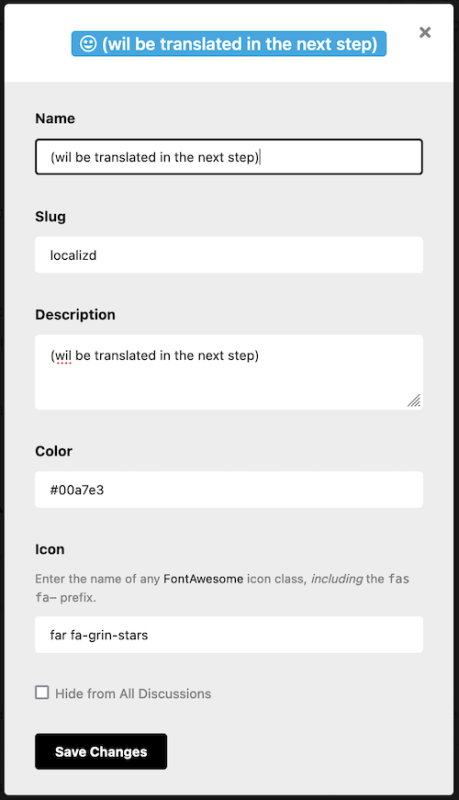Enable Hide from All Discussions checkbox
This screenshot has height=800, width=459.
pyautogui.click(x=42, y=692)
